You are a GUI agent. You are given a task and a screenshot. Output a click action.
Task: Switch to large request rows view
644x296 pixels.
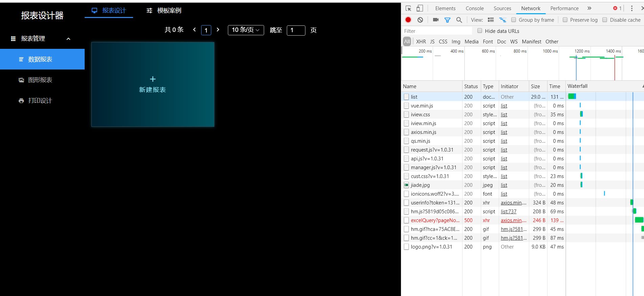tap(491, 20)
